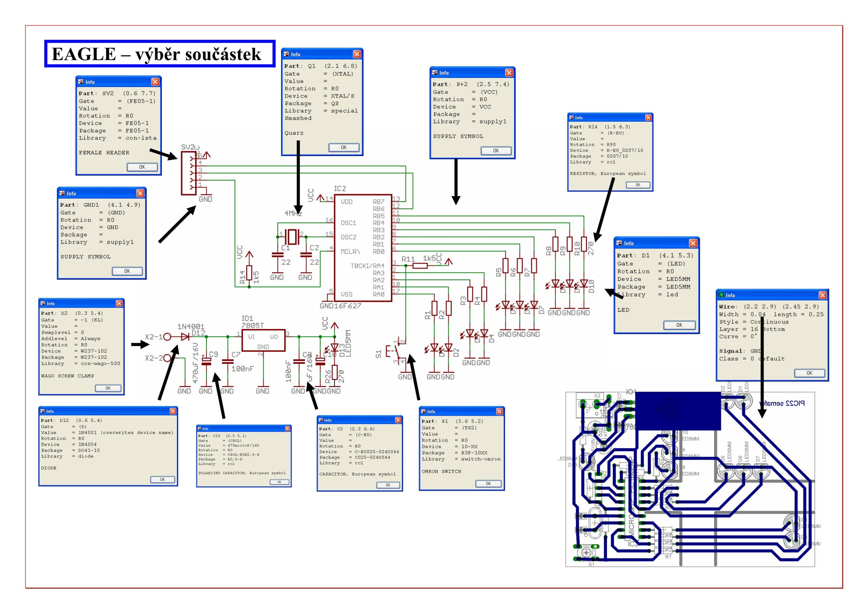The image size is (868, 613).
Task: Close the R14 resistor Info dialog
Action: tap(648, 118)
